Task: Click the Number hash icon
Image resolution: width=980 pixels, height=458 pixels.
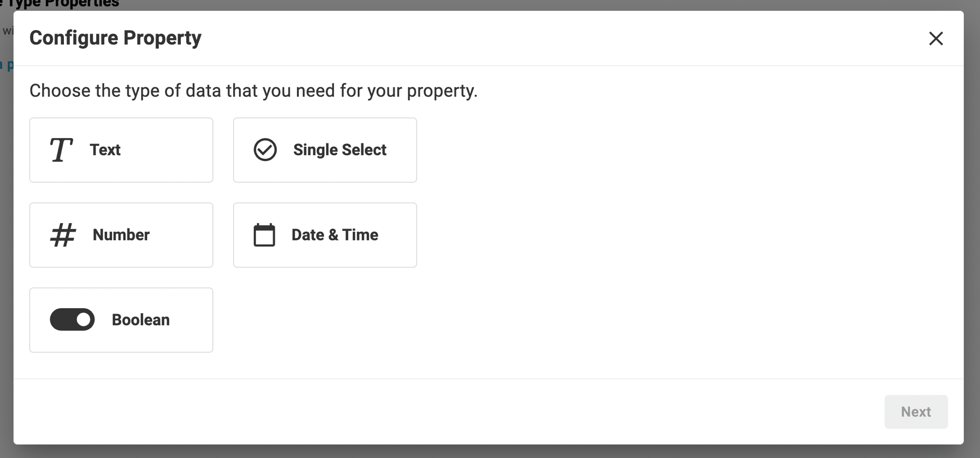Action: tap(63, 235)
